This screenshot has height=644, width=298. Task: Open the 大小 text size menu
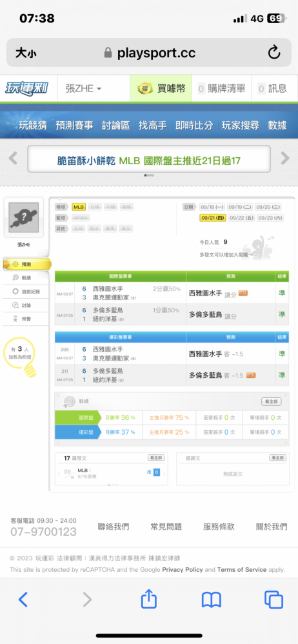(x=26, y=53)
